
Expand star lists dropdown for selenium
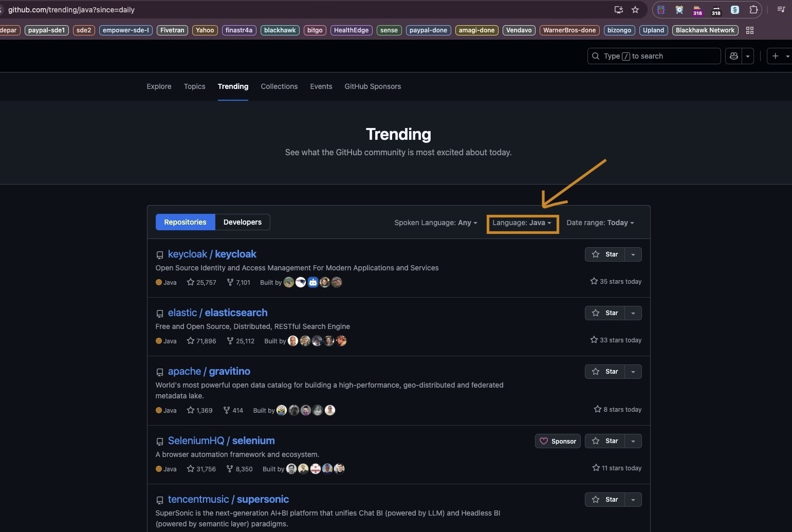coord(633,441)
